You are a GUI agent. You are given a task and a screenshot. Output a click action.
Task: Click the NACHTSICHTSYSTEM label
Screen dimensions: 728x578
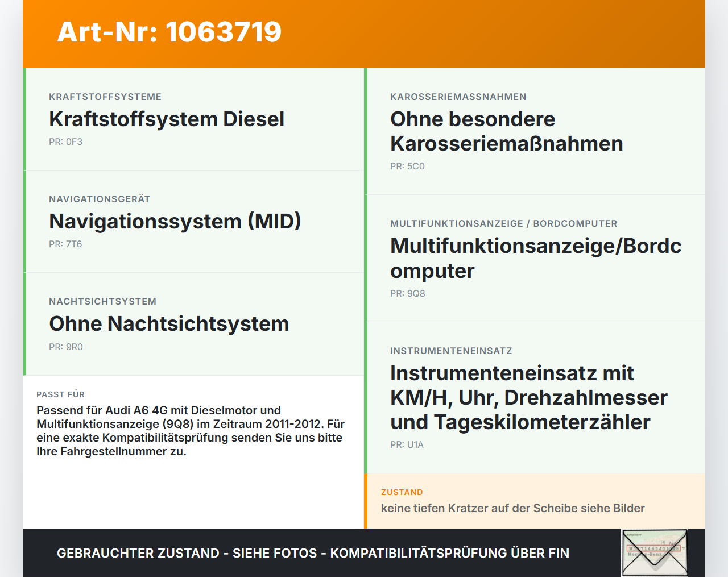coord(102,302)
